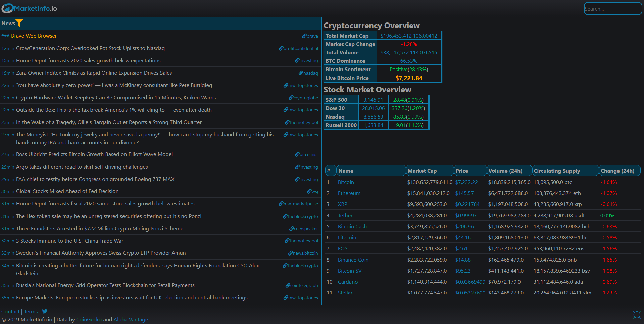Open the Cardano coin link
644x324 pixels.
click(348, 282)
